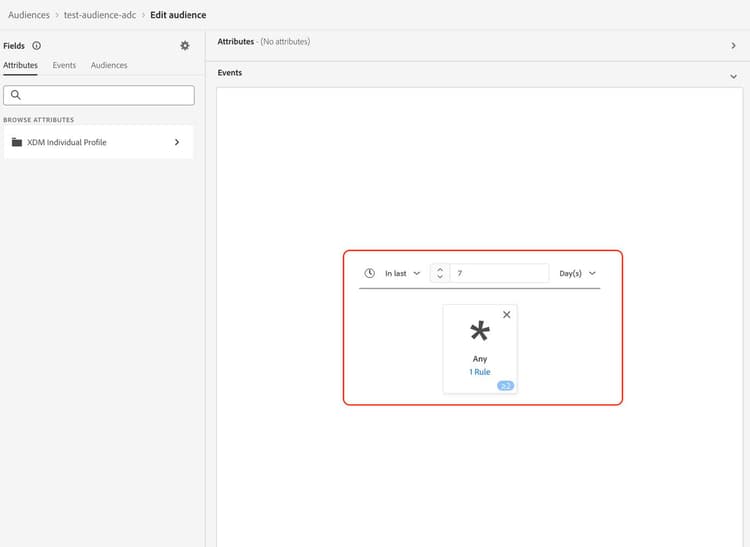Select the XDM Individual Profile folder icon
This screenshot has width=750, height=547.
[x=17, y=142]
